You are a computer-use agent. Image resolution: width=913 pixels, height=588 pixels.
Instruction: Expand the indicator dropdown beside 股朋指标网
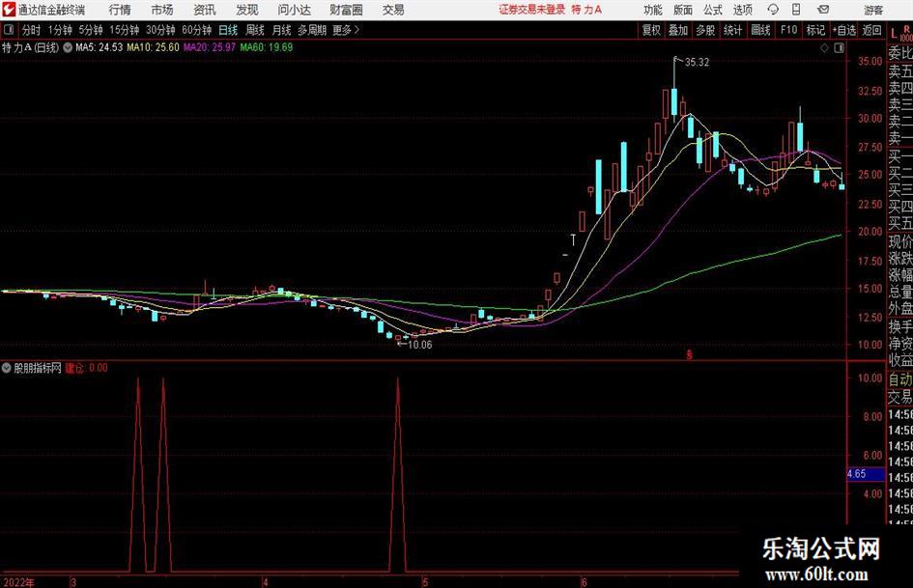pos(7,368)
